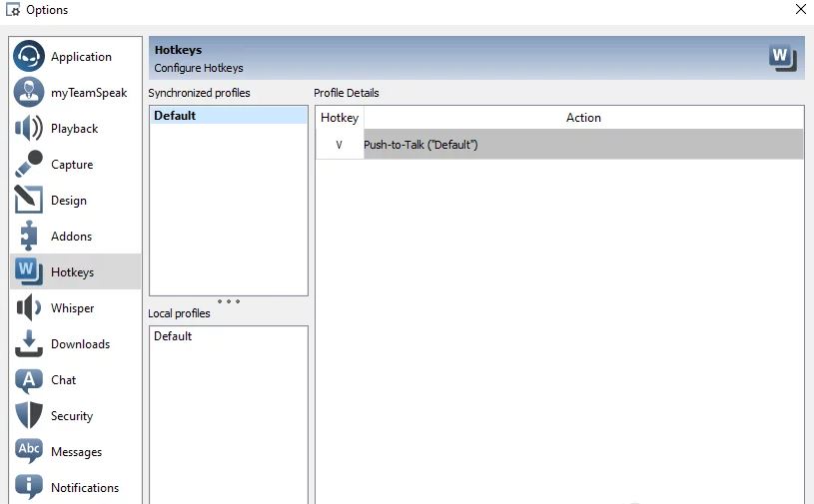
Task: Click the Whisper speaker icon
Action: [29, 307]
